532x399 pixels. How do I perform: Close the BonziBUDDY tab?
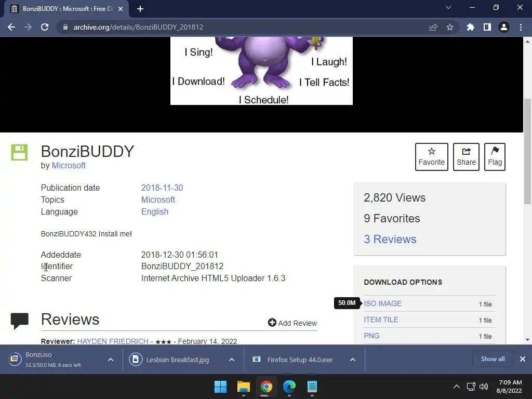[x=121, y=9]
